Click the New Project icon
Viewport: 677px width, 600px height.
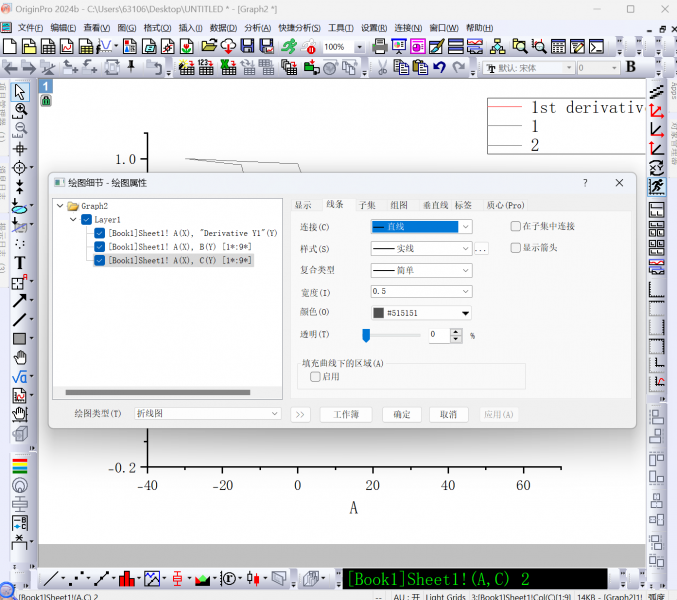(9, 46)
